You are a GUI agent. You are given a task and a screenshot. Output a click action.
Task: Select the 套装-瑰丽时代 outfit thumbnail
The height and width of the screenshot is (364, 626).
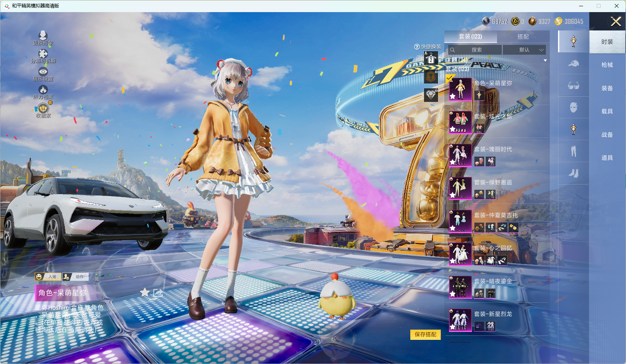pos(460,155)
